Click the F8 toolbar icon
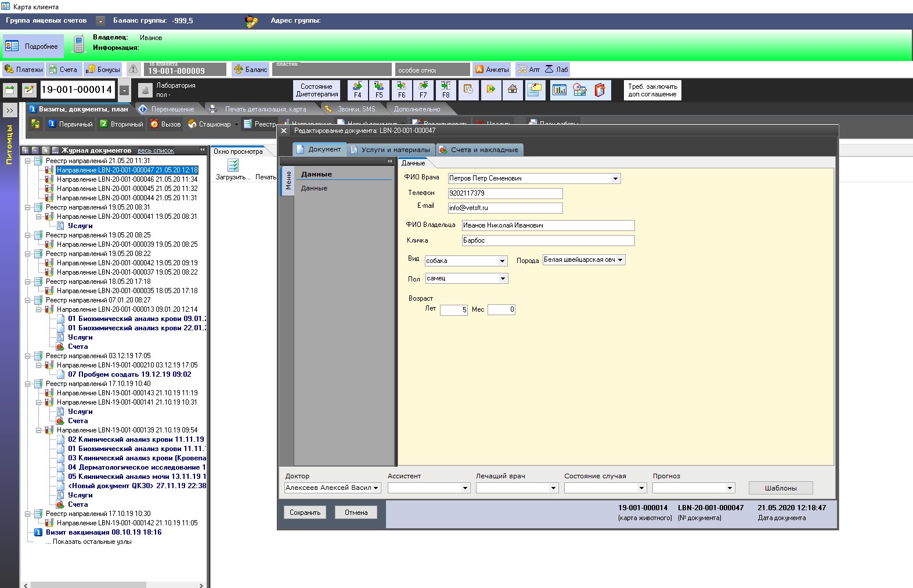This screenshot has height=588, width=913. click(446, 90)
